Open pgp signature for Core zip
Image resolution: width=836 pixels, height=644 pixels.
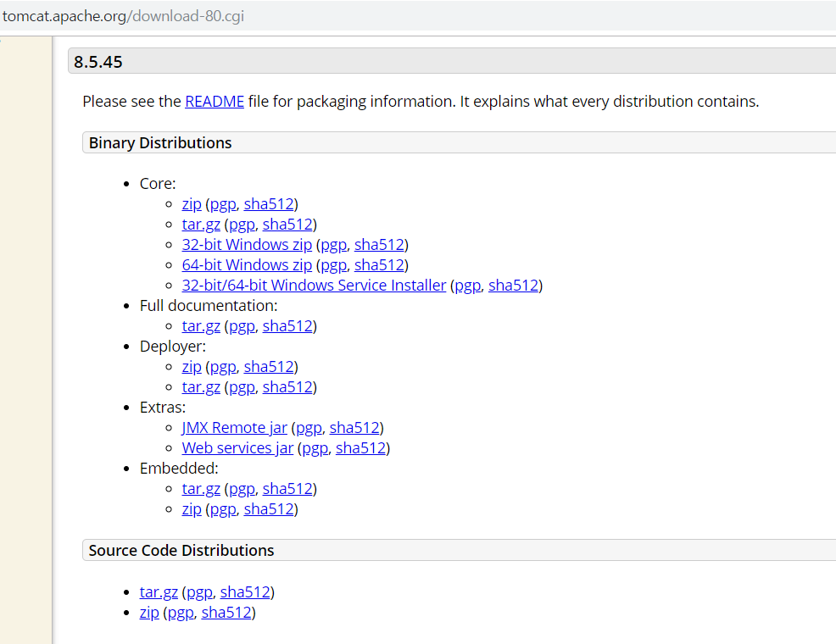(x=223, y=204)
